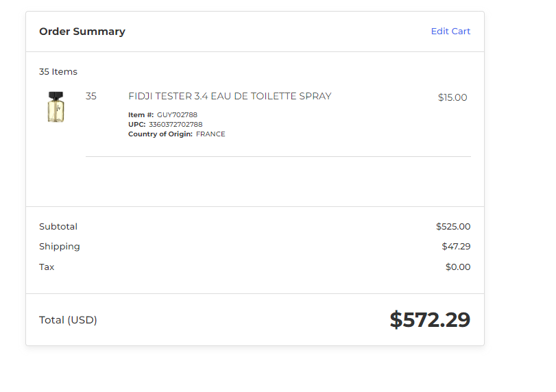This screenshot has height=392, width=556.
Task: Select the item number GUY702788
Action: (177, 115)
